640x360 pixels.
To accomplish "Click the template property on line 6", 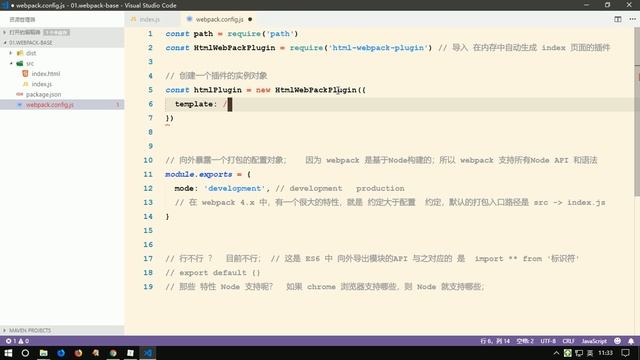I will 194,104.
